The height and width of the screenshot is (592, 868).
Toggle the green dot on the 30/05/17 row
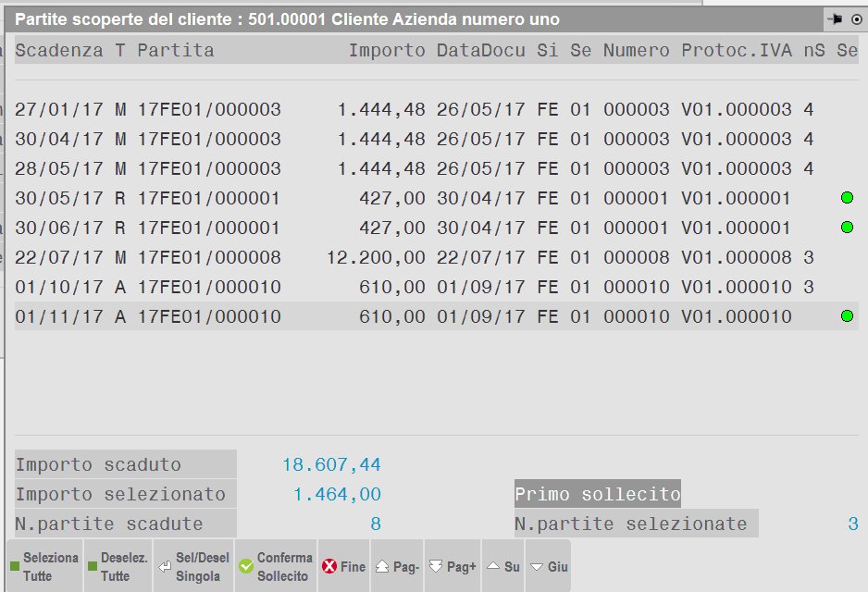(846, 198)
